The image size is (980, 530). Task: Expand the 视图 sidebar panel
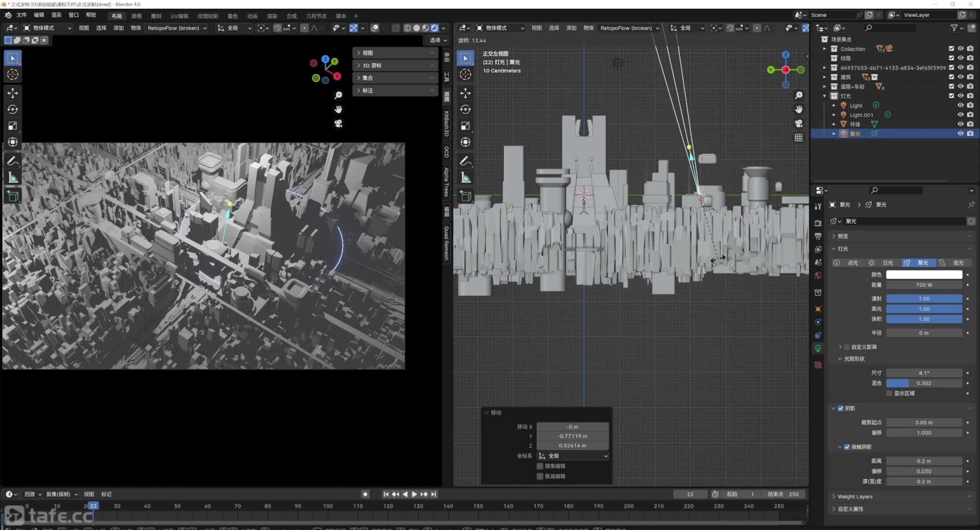click(x=395, y=53)
